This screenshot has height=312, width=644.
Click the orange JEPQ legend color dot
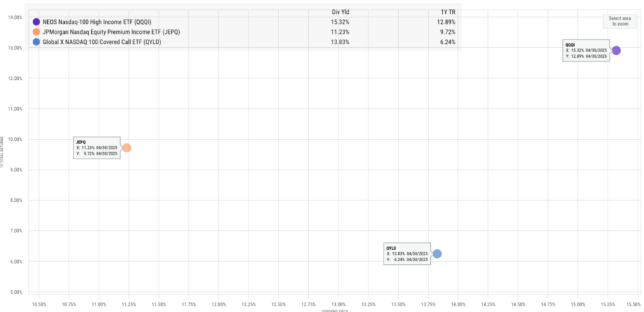coord(36,32)
